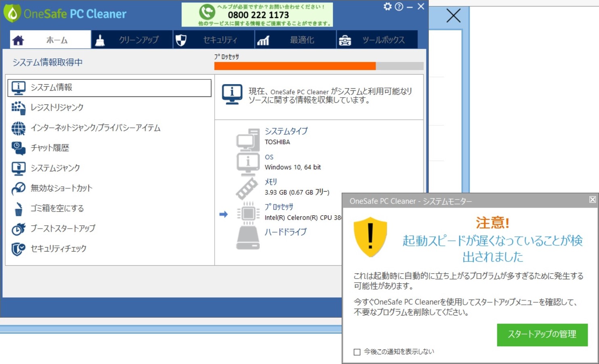The image size is (599, 364).
Task: Click the hard drive icon
Action: pyautogui.click(x=248, y=238)
